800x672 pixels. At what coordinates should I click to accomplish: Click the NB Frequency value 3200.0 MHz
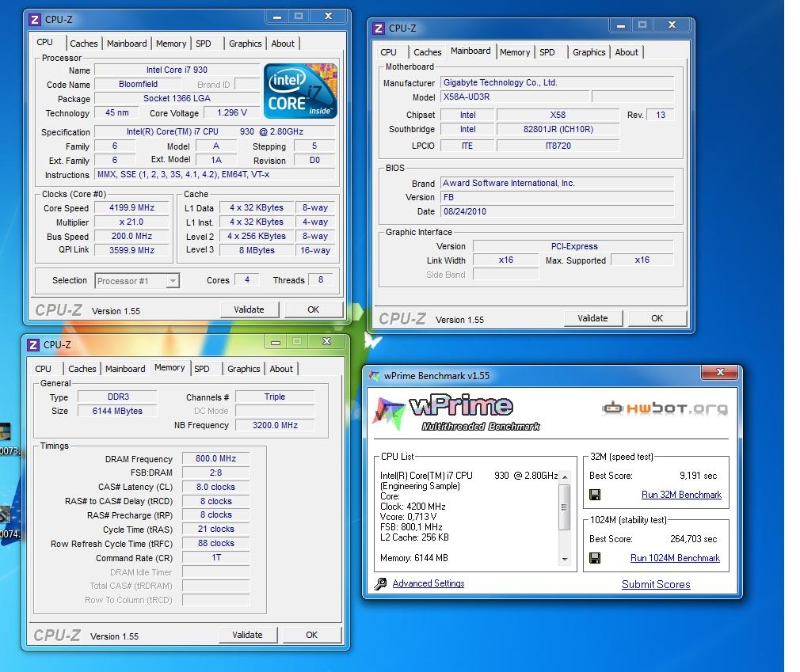point(275,425)
